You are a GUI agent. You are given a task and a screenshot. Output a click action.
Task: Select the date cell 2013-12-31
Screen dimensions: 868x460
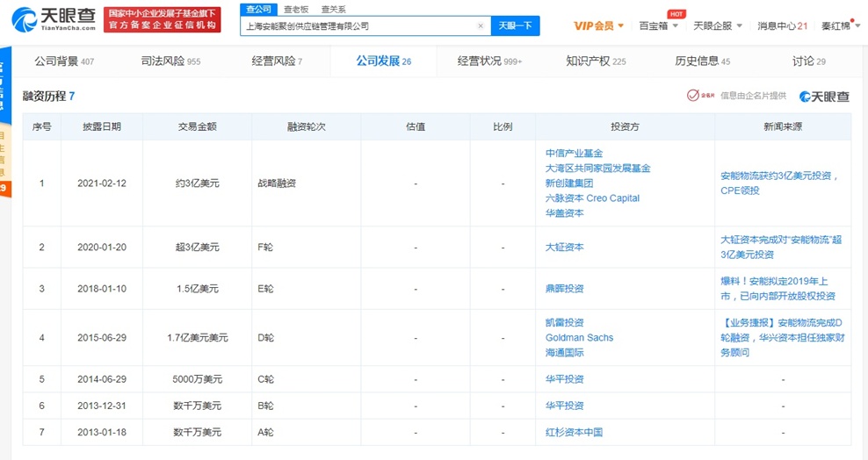pos(102,406)
